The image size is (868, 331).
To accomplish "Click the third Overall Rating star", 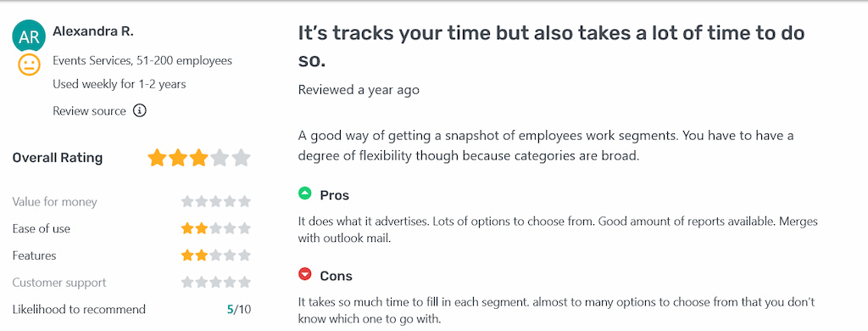I will pyautogui.click(x=198, y=158).
